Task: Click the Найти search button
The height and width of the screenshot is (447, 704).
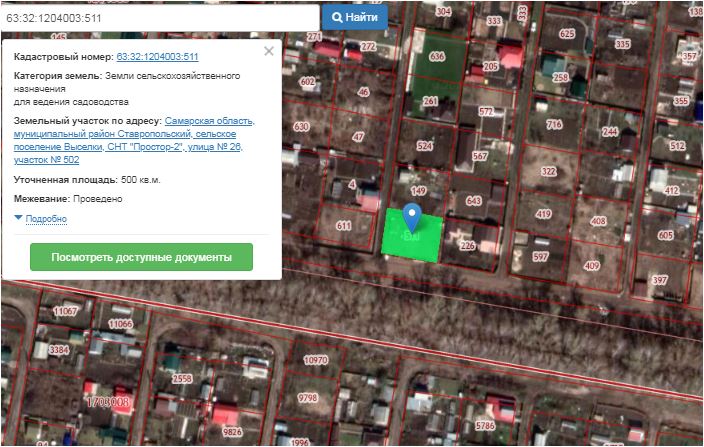Action: pos(355,18)
